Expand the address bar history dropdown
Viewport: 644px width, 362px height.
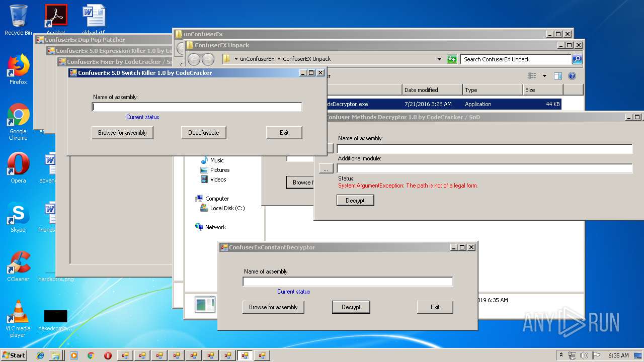(439, 59)
